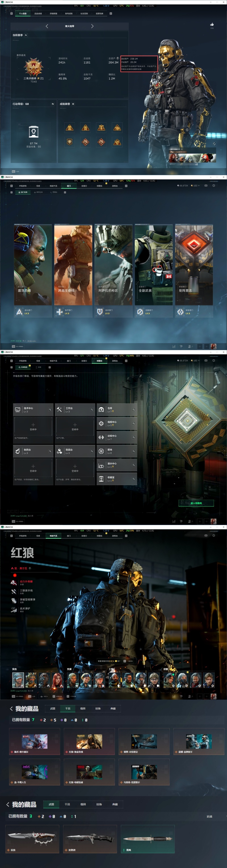227x868 pixels.
Task: Go to the next season with right chevron
Action: coord(92,26)
